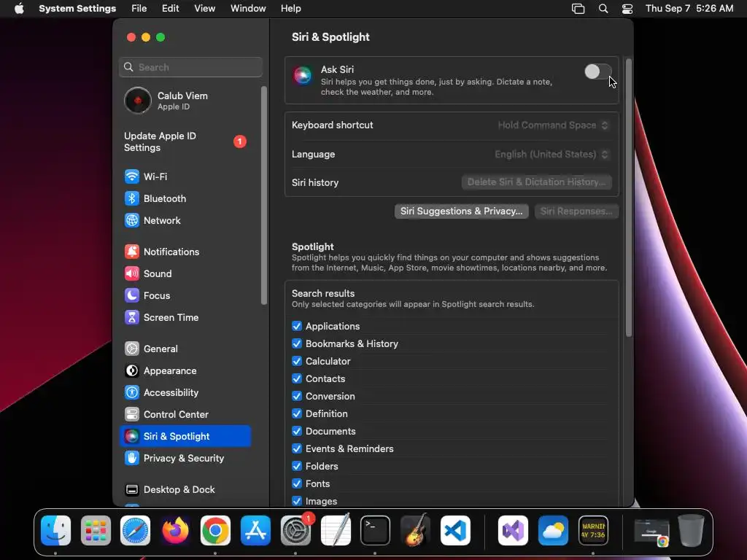
Task: Open Update Apple ID Settings notice
Action: point(185,141)
